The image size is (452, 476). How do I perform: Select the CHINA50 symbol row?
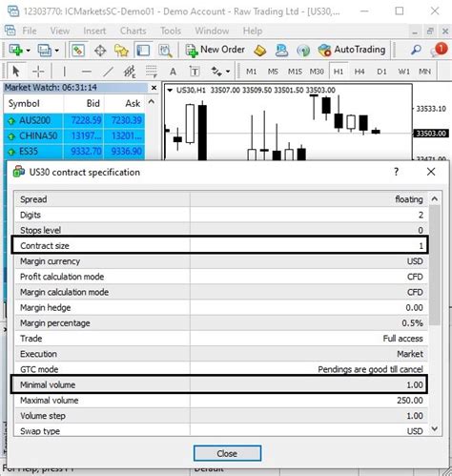click(x=74, y=136)
